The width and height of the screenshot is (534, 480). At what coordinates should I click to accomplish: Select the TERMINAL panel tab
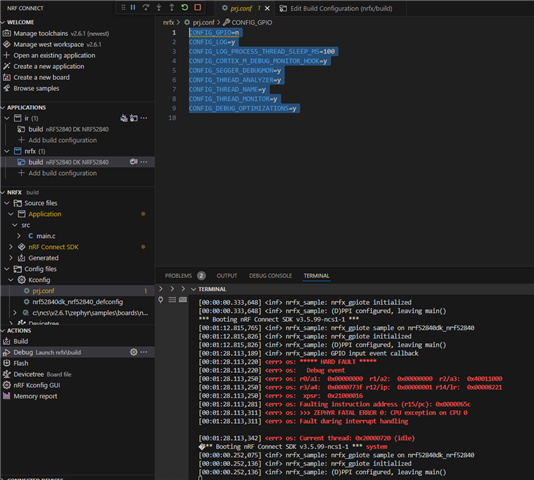point(316,276)
